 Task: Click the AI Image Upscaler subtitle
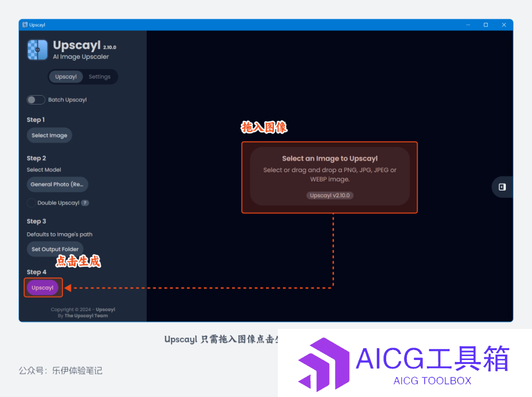tap(81, 57)
